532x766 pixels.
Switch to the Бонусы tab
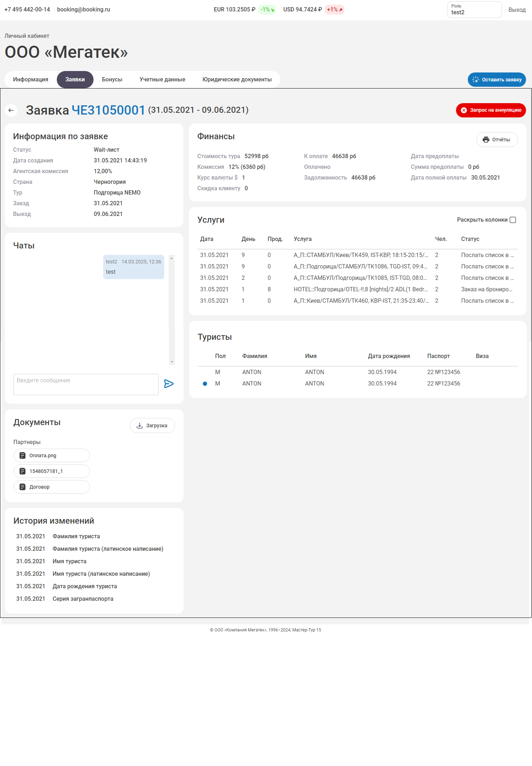tap(112, 80)
